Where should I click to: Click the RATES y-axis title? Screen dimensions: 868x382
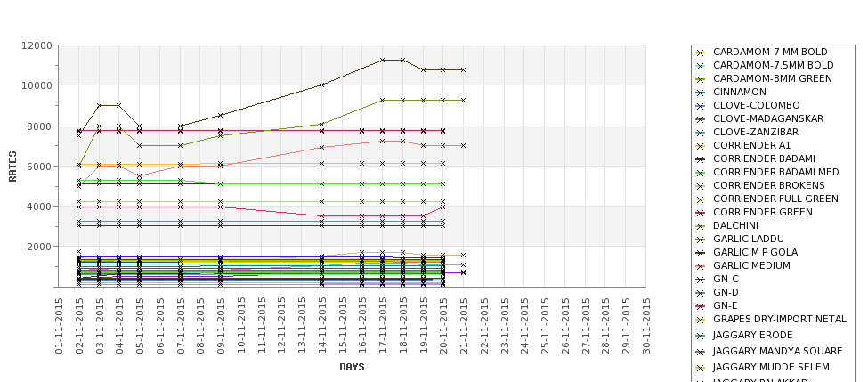[x=12, y=167]
